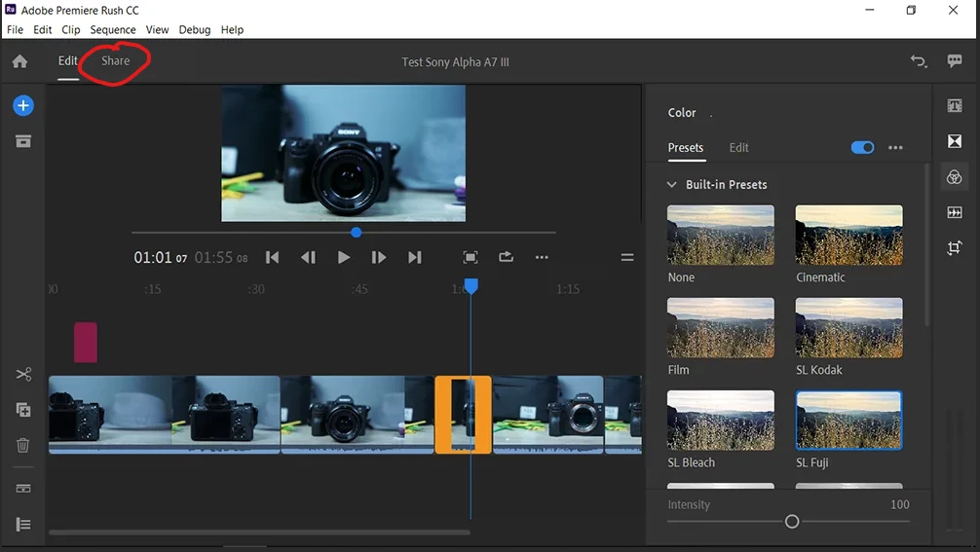Select the scissors split clip tool
Screen dimensions: 980x552
coord(23,375)
